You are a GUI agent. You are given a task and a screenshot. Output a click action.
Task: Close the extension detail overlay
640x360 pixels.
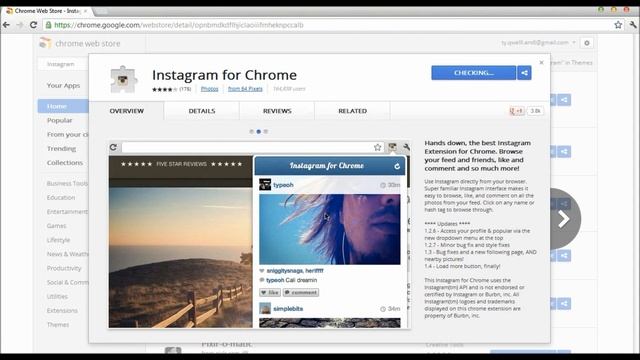tap(541, 62)
